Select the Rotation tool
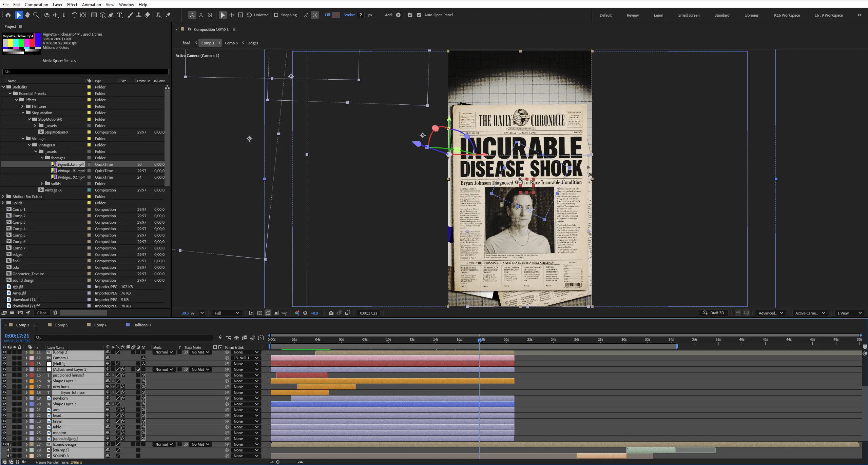This screenshot has height=465, width=868. (x=74, y=15)
